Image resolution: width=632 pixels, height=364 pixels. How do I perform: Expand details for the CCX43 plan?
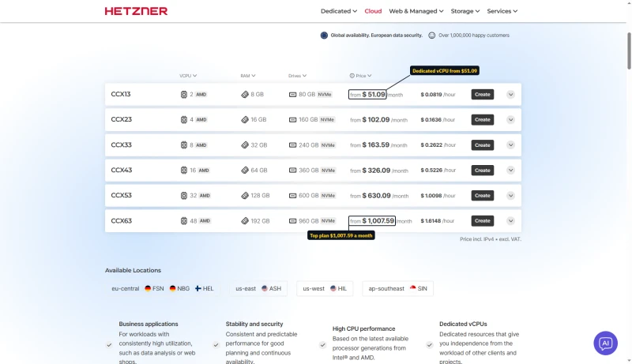click(510, 171)
